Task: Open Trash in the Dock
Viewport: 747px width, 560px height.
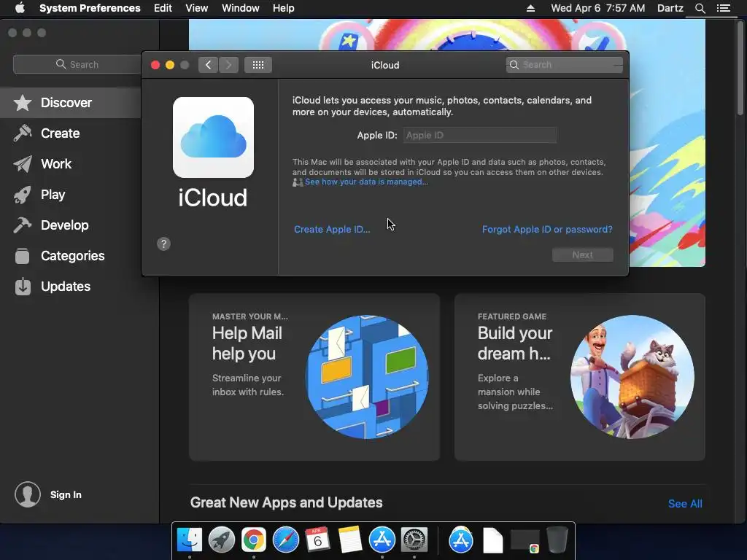Action: point(557,540)
